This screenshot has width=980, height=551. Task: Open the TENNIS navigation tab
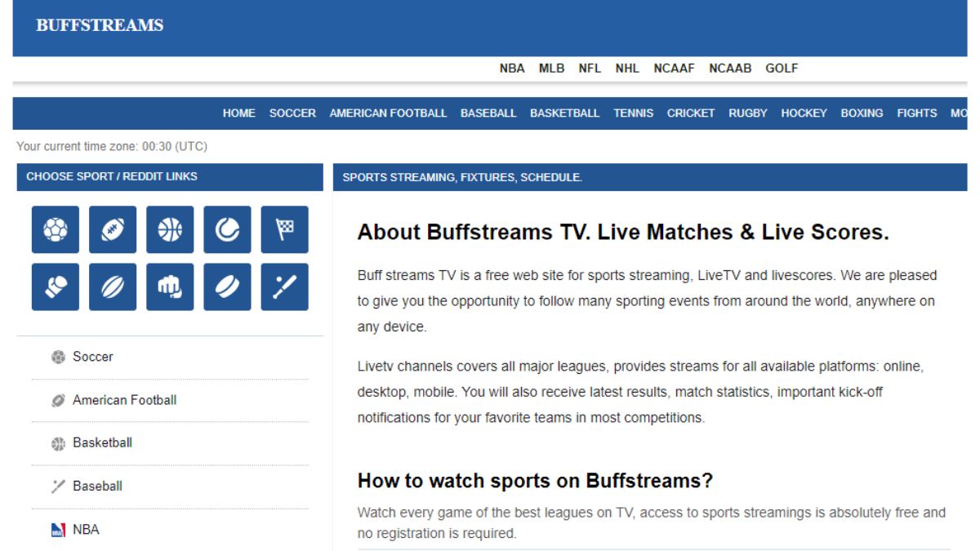click(633, 113)
